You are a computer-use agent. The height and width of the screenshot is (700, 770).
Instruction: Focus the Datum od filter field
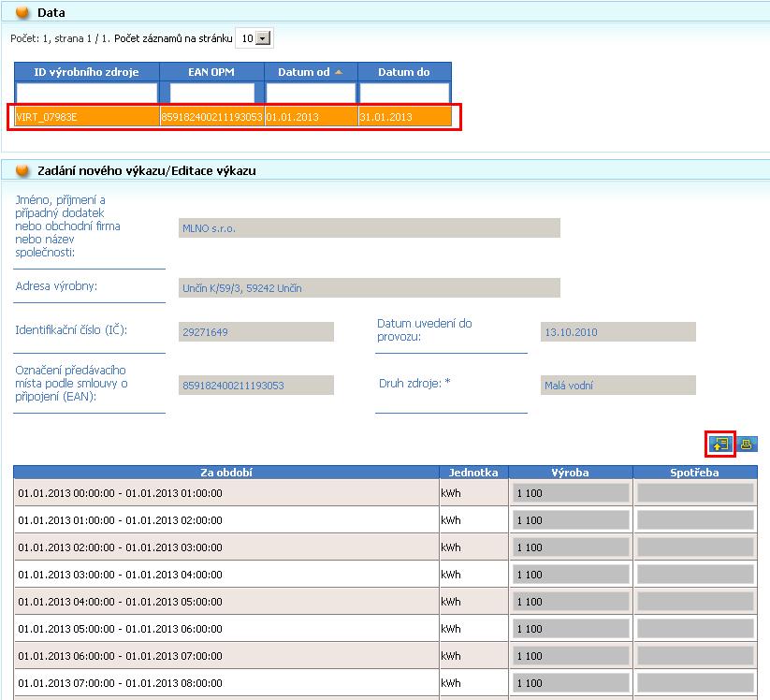pyautogui.click(x=311, y=93)
